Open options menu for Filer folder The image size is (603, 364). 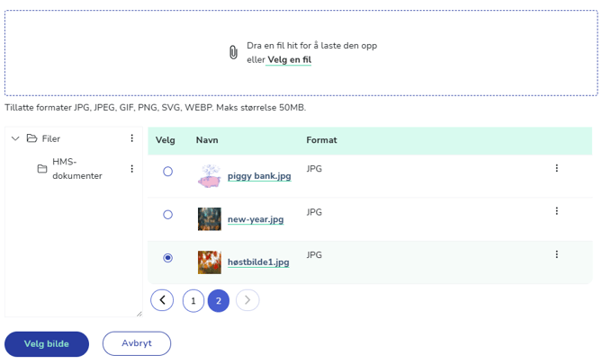point(132,138)
